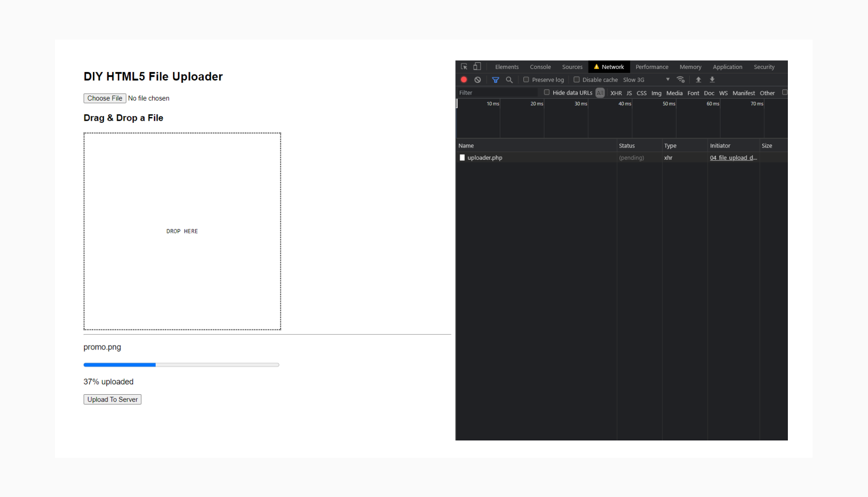Click the network filter funnel icon

pos(496,80)
